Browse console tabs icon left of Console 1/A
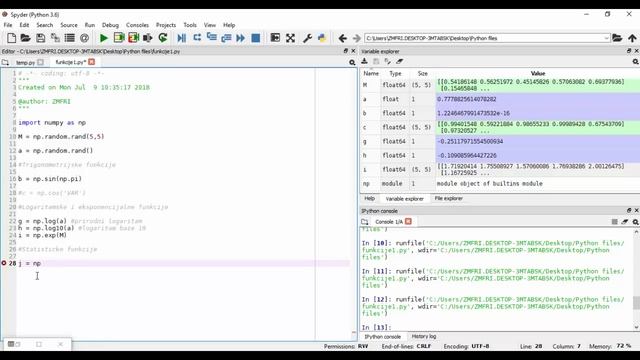640x360 pixels. pos(364,222)
